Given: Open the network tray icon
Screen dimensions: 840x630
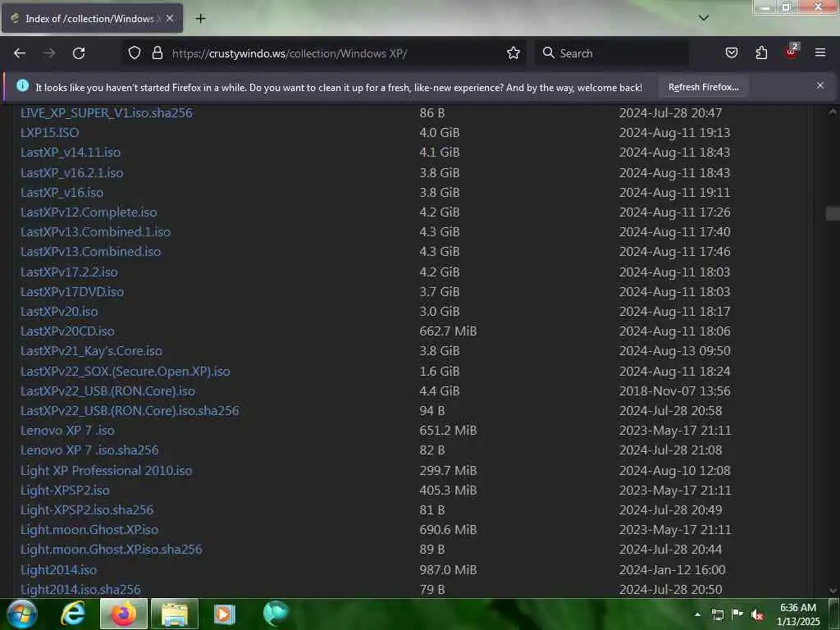Looking at the screenshot, I should click(718, 614).
